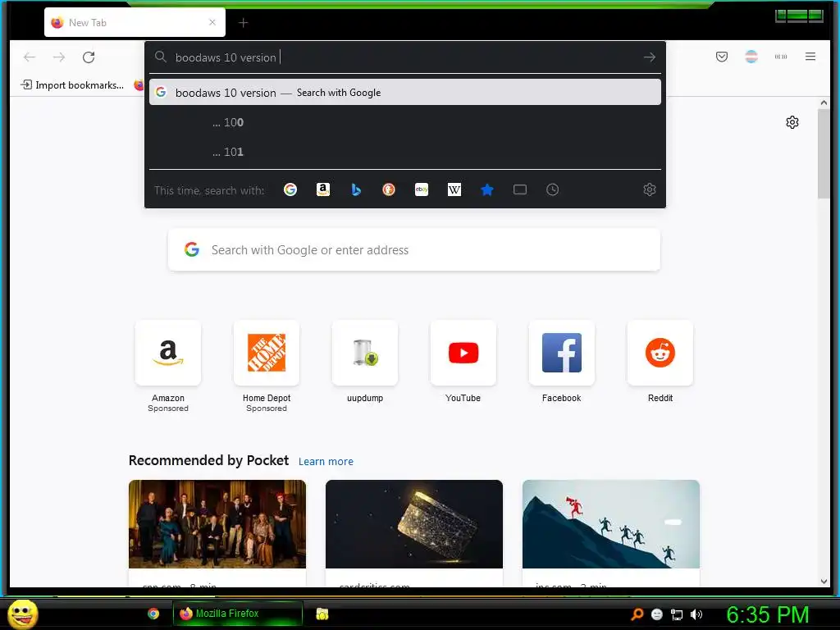Image resolution: width=840 pixels, height=630 pixels.
Task: Search this time with Amazon icon
Action: point(323,189)
